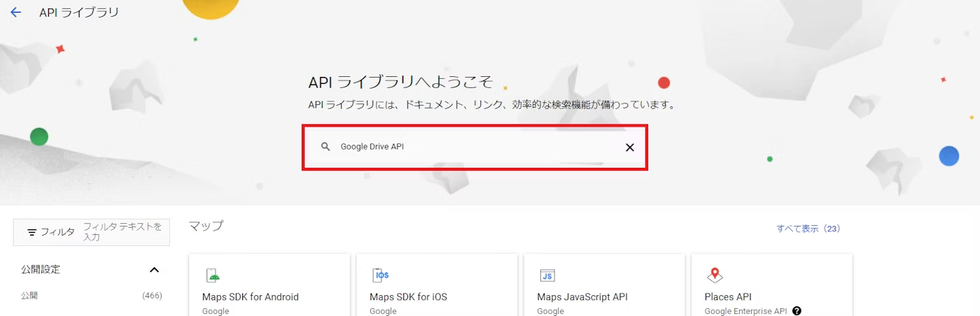The width and height of the screenshot is (980, 316).
Task: Click the API ライブラリ page title
Action: tap(79, 13)
